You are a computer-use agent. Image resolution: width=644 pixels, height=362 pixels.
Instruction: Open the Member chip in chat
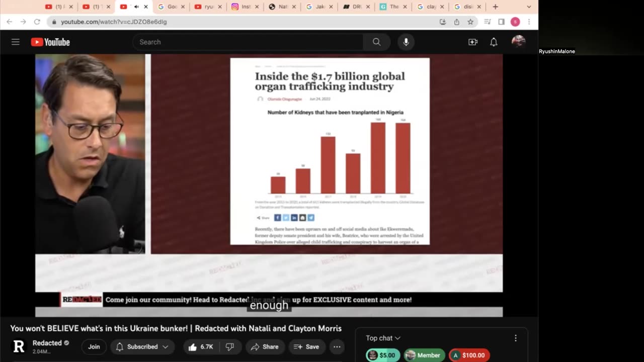[x=425, y=355]
